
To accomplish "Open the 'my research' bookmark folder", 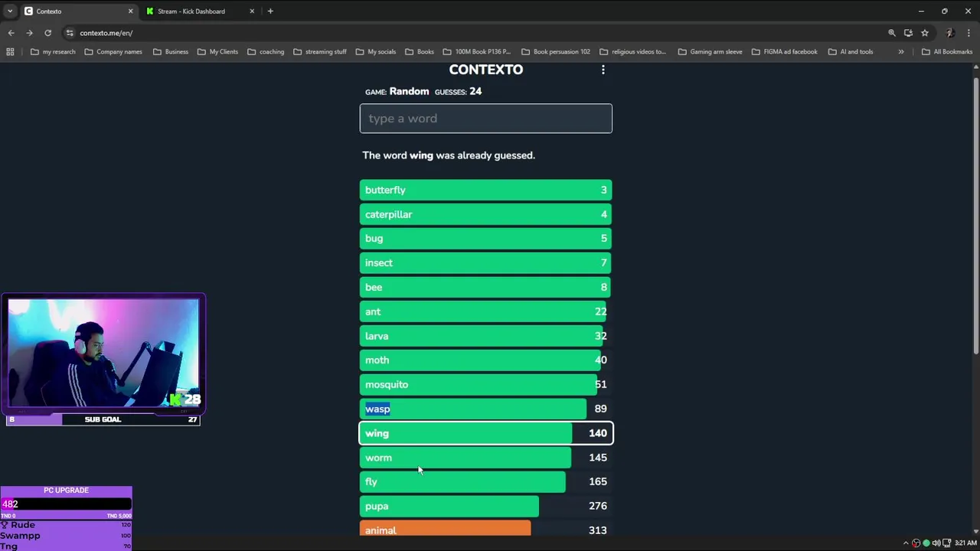I will point(53,52).
